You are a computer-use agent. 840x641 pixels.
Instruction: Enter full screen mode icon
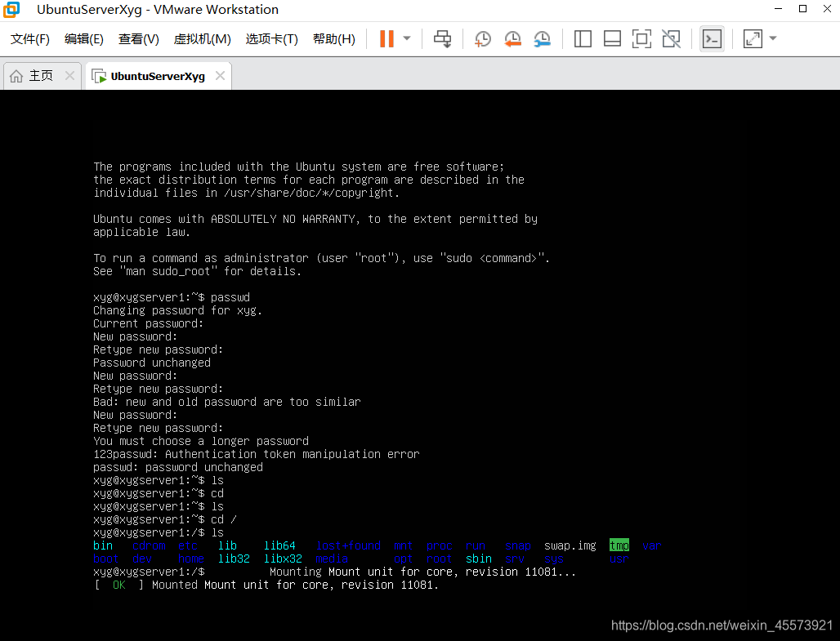pyautogui.click(x=641, y=38)
